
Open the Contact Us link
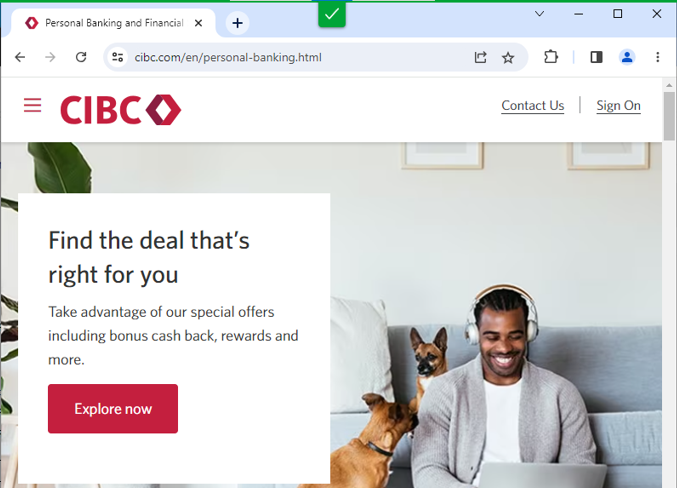coord(532,106)
